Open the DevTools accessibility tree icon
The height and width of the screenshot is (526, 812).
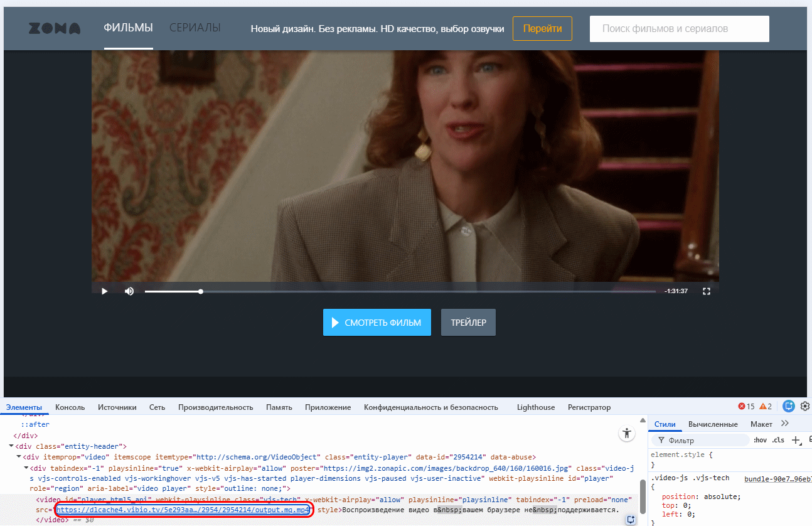click(x=627, y=432)
